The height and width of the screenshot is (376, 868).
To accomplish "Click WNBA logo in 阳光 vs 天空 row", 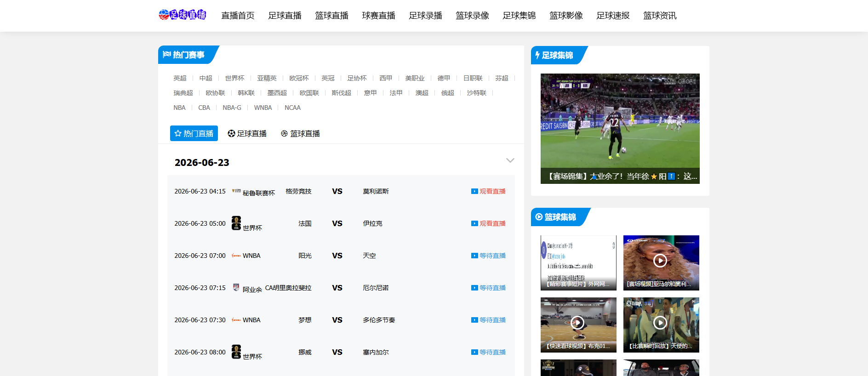I will (236, 256).
